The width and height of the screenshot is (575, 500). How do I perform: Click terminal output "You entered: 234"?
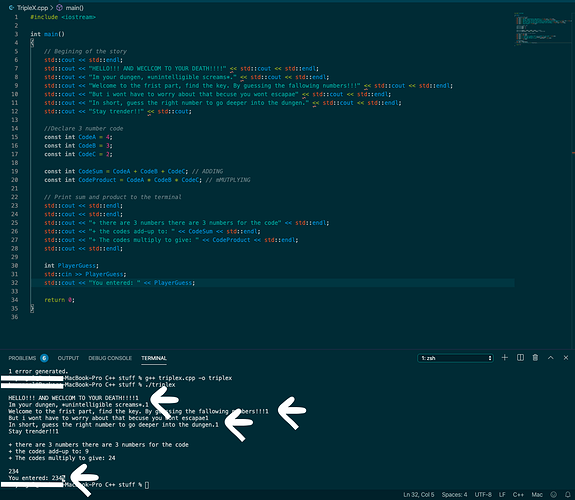(x=36, y=478)
